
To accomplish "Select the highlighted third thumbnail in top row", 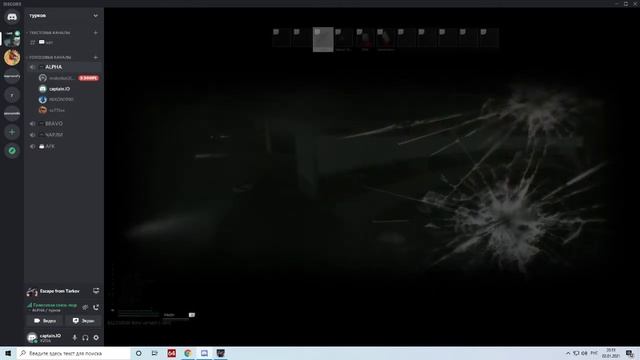I will click(323, 40).
